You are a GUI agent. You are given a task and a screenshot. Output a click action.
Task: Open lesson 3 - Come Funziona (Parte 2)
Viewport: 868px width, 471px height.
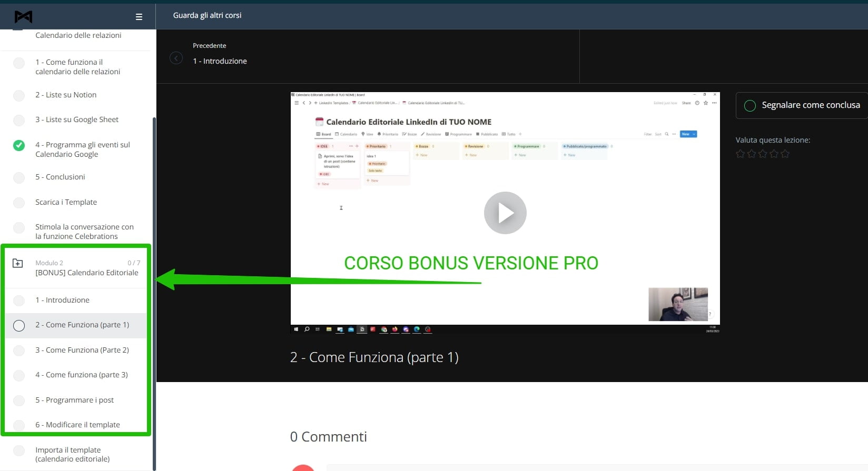(82, 350)
